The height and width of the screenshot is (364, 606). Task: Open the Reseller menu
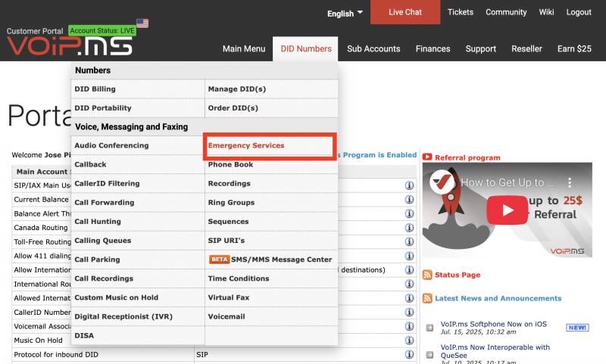tap(526, 48)
